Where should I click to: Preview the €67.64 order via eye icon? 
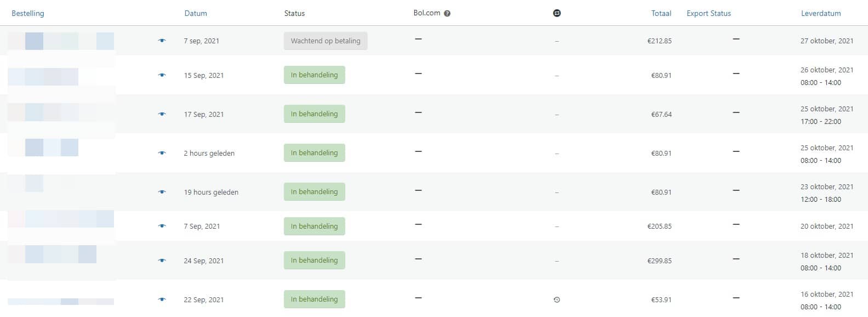coord(162,115)
